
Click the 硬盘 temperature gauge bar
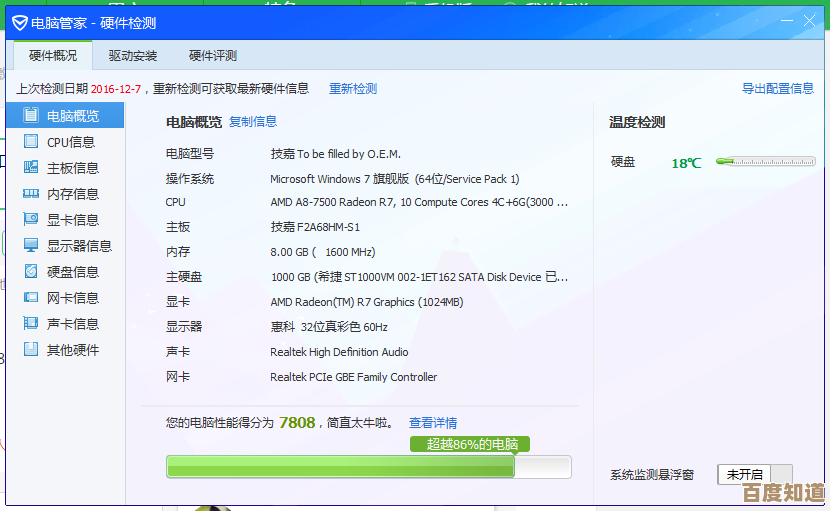[765, 162]
